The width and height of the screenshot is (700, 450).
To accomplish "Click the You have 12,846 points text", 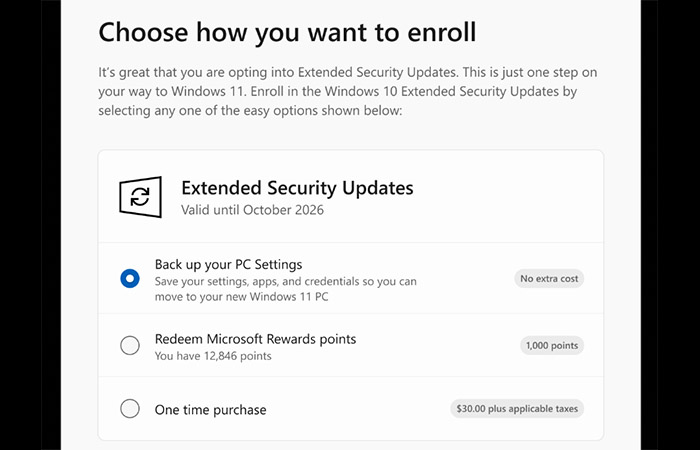I will tap(213, 356).
